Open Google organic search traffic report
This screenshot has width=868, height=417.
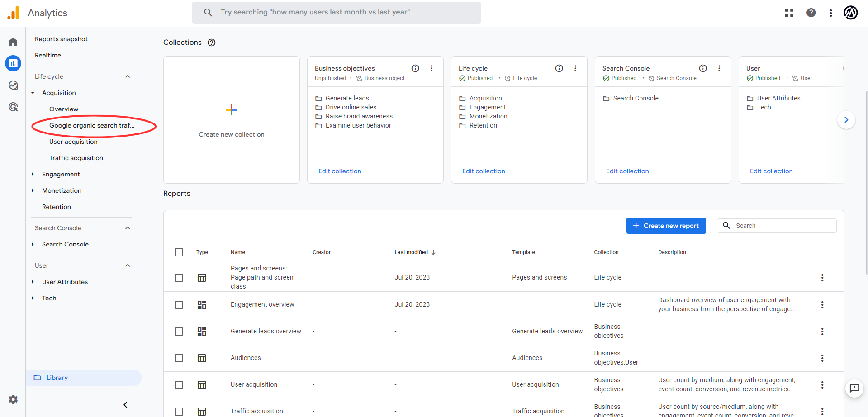[92, 125]
